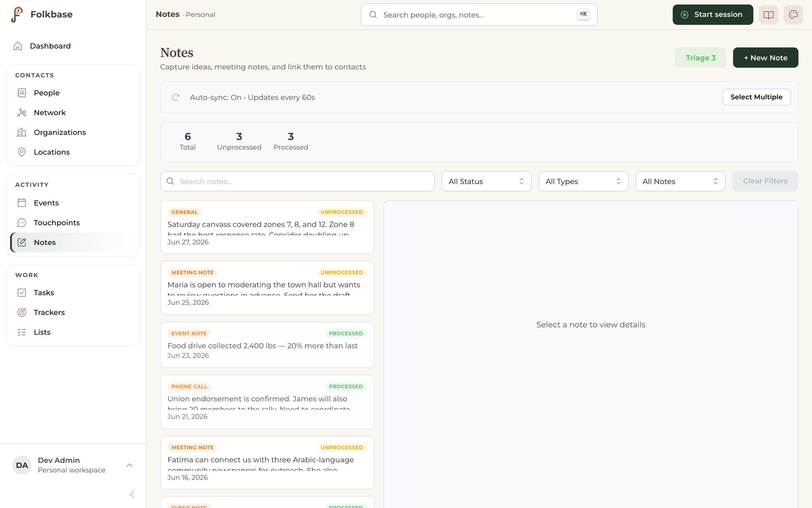Open the book guide icon in header

[768, 15]
